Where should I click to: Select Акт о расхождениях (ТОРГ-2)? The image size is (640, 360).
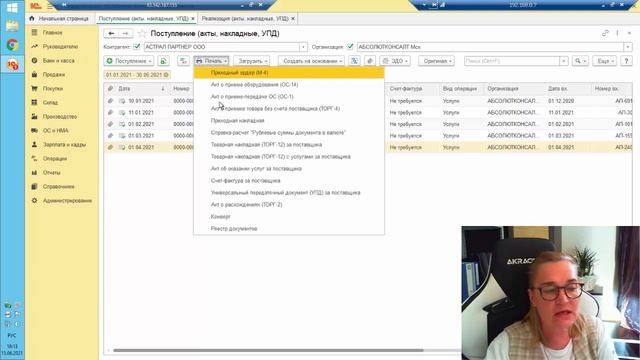(289, 204)
